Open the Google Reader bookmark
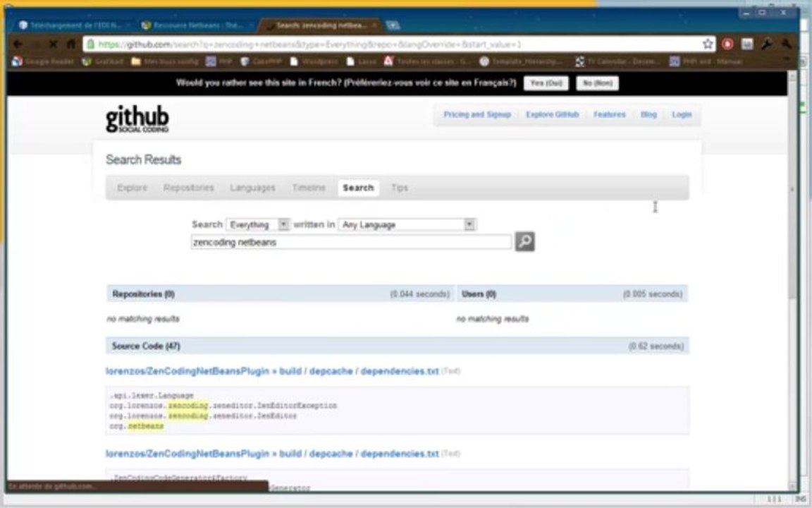The image size is (812, 508). [x=44, y=61]
